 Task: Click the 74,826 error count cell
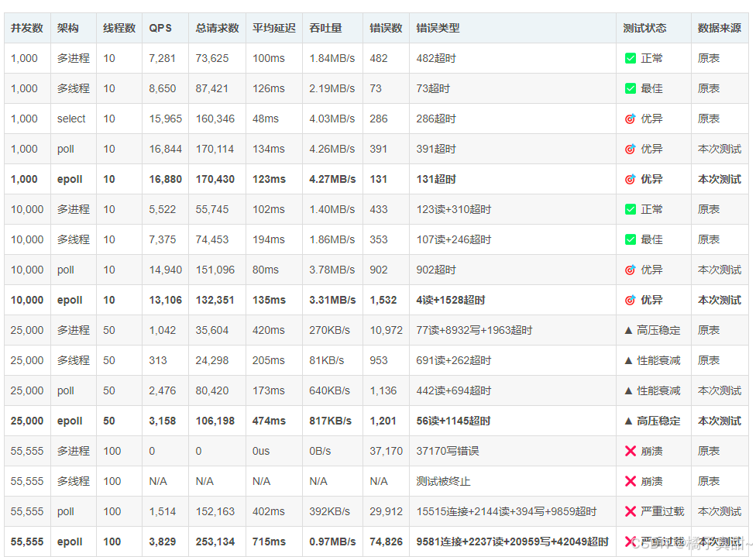386,542
